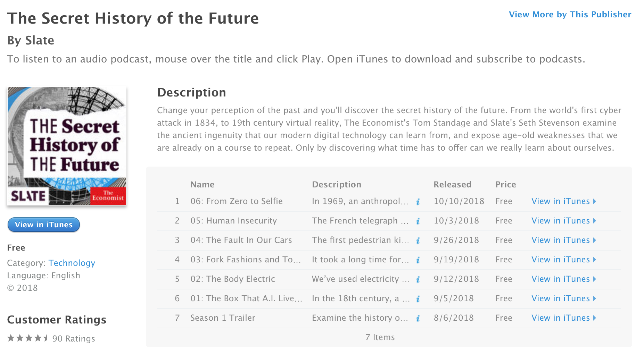Sort episodes by the Name column header

pos(202,185)
